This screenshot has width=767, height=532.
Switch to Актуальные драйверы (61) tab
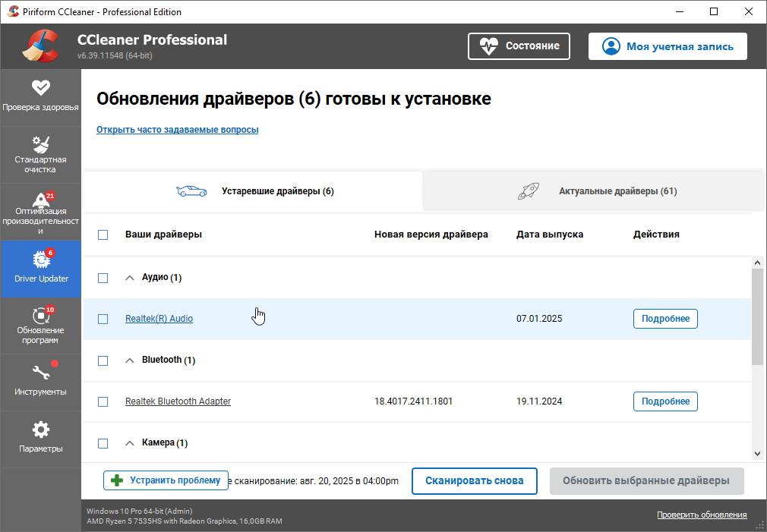[x=594, y=191]
